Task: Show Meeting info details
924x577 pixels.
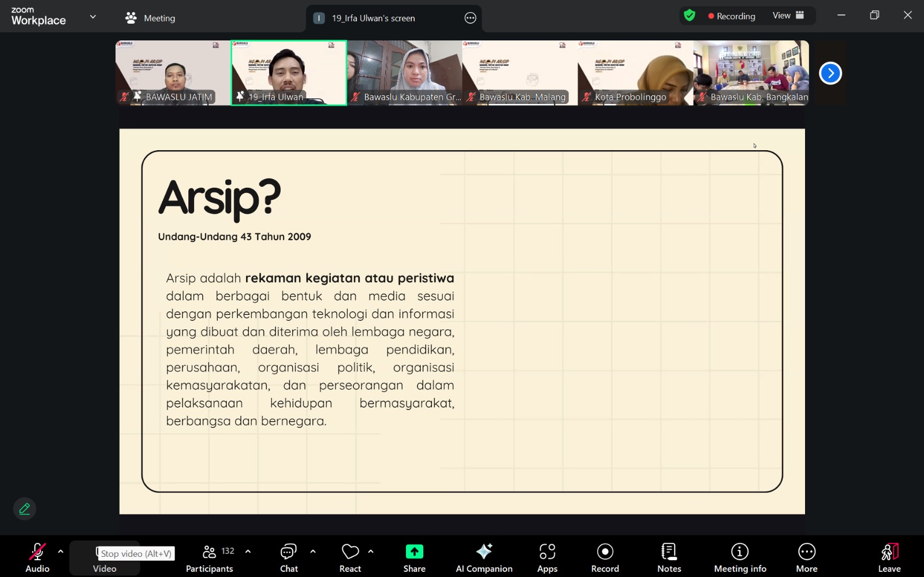Action: coord(739,556)
